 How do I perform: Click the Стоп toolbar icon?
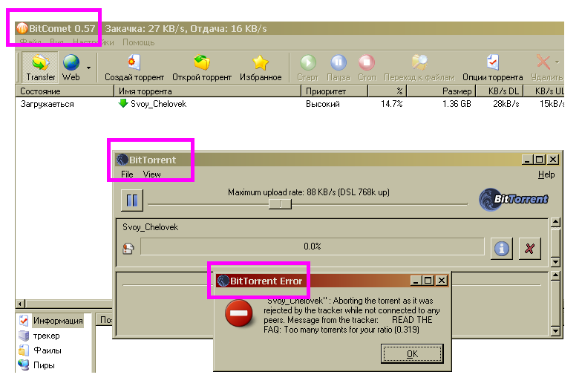tap(367, 62)
